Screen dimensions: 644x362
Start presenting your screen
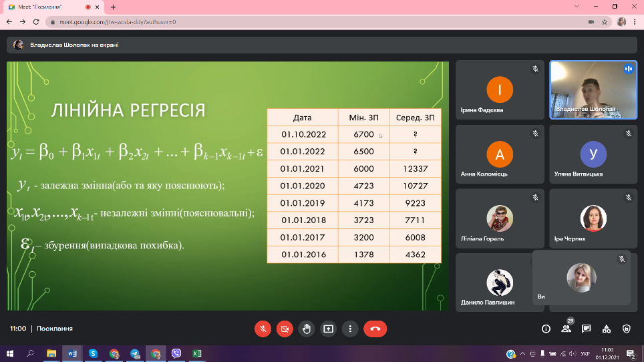328,329
